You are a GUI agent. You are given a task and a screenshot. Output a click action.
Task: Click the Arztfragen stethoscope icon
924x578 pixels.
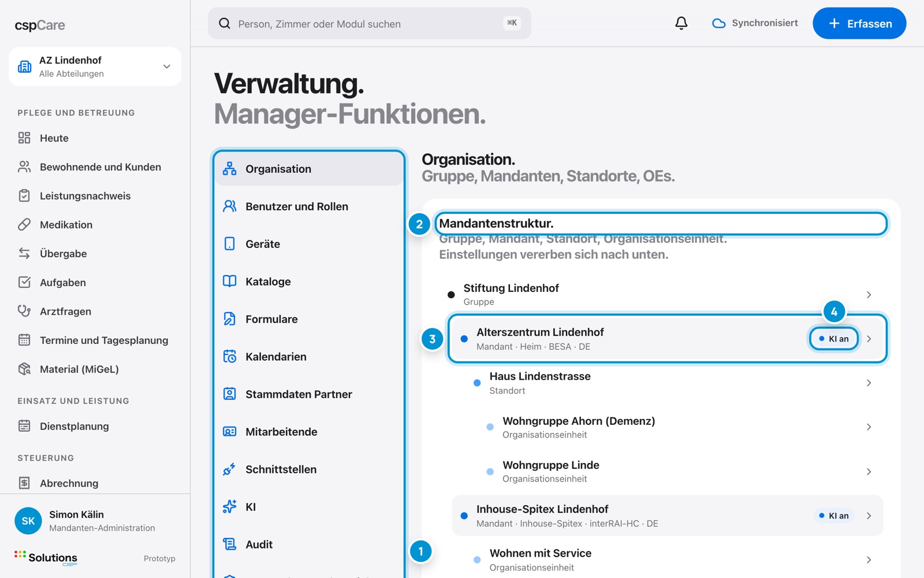24,311
